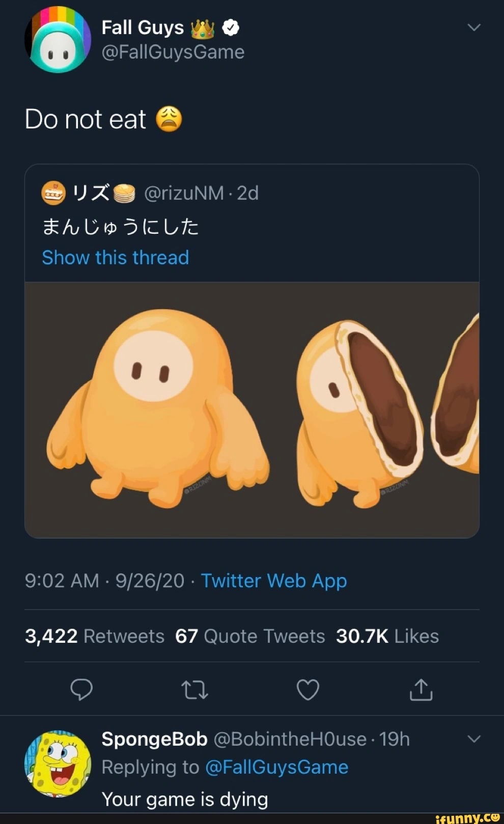Retweet the Fall Guys tweet
This screenshot has height=824, width=504.
click(x=194, y=690)
